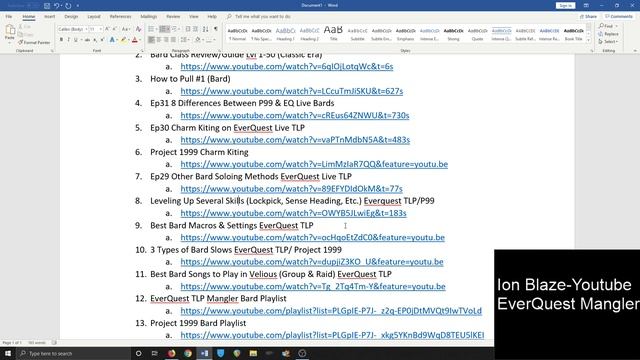This screenshot has width=640, height=360.
Task: Switch to the Layout tab
Action: (94, 16)
